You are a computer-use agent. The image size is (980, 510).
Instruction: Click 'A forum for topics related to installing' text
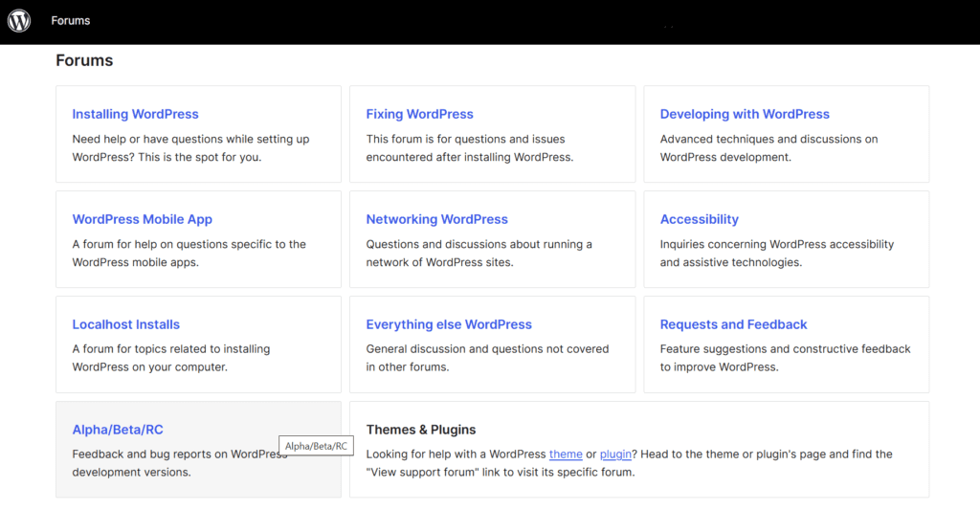(170, 358)
